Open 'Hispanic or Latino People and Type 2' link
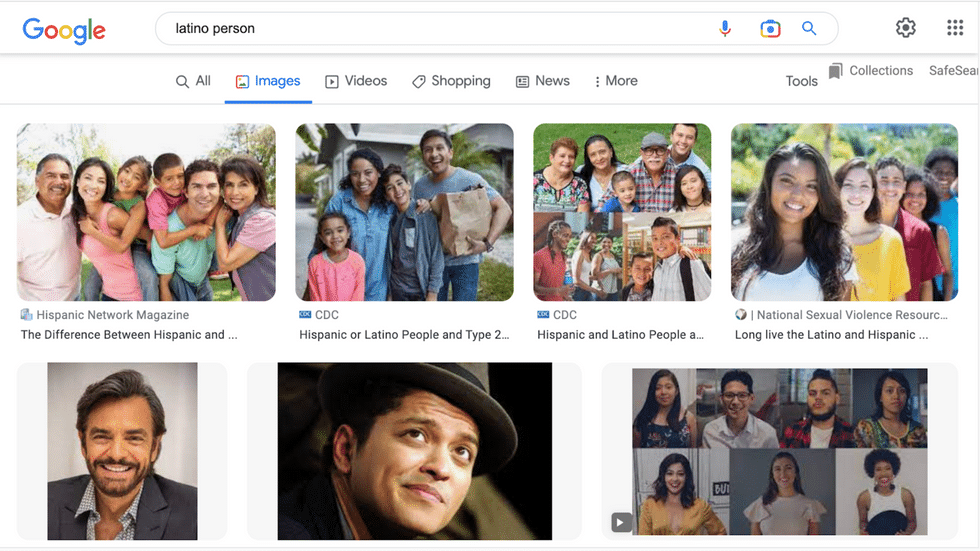This screenshot has width=980, height=551. (403, 335)
